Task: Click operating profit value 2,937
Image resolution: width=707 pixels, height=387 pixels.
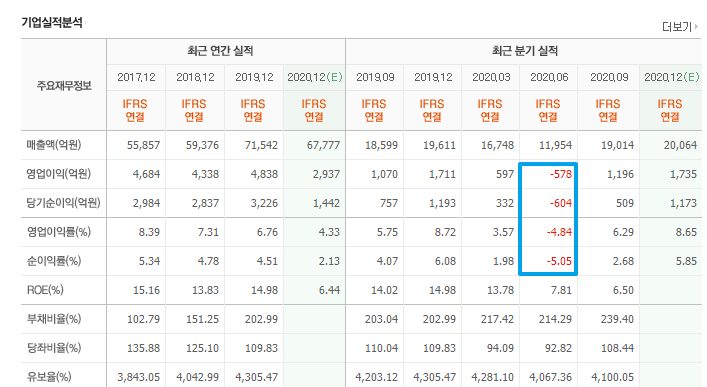Action: 326,174
